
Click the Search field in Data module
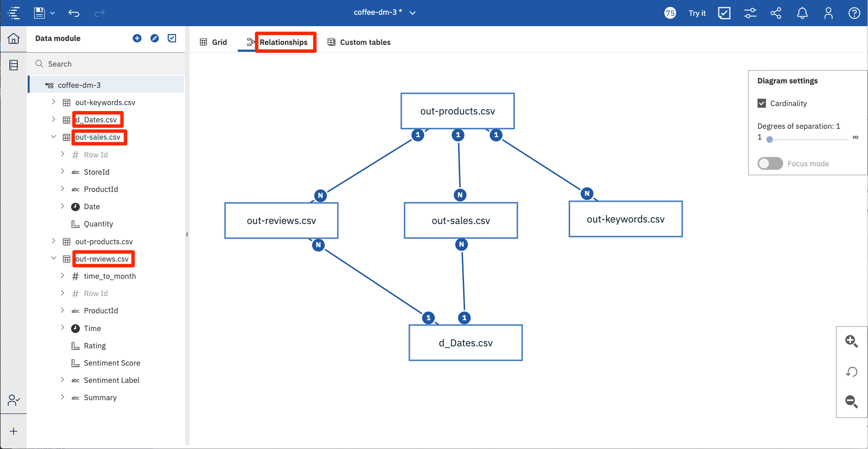click(106, 64)
